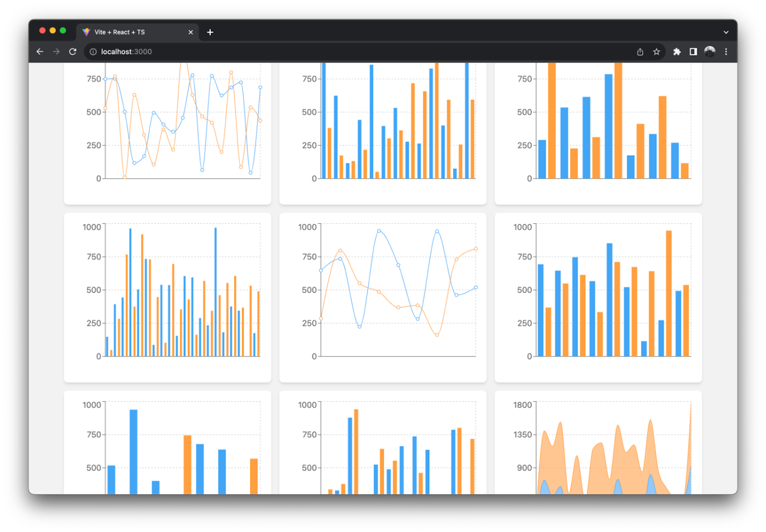Click the 1800 axis label in the area chart
Viewport: 766px width, 532px height.
tap(522, 405)
